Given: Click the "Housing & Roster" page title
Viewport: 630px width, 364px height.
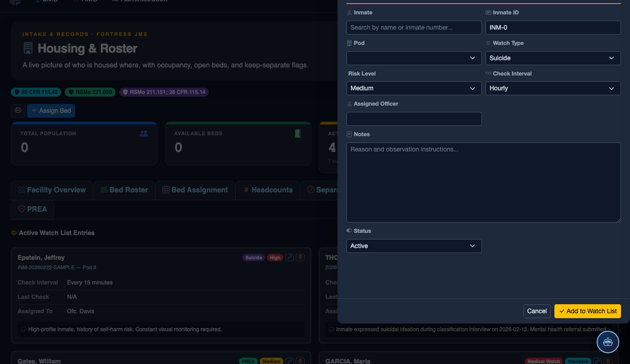Looking at the screenshot, I should pos(87,49).
